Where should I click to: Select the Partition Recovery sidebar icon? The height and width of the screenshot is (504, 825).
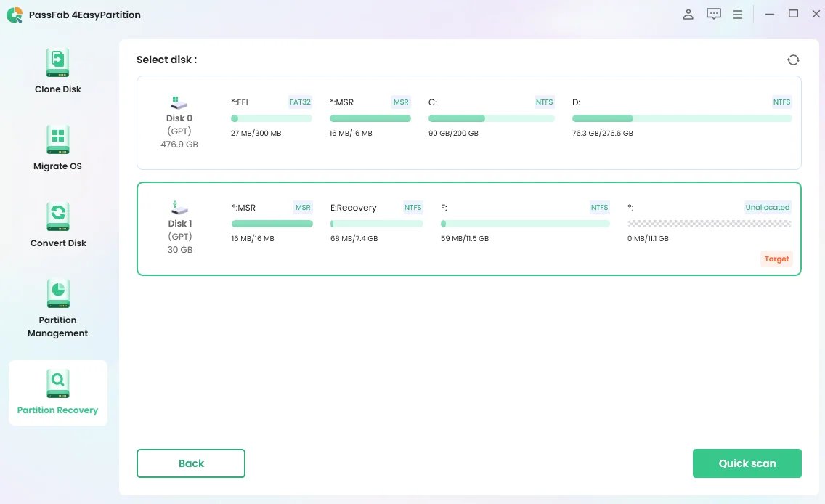(57, 383)
